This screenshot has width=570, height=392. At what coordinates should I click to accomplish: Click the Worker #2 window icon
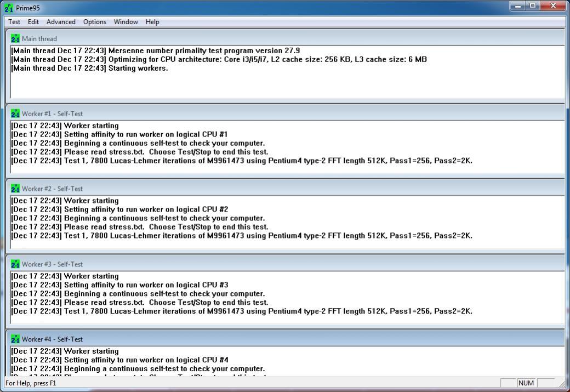pyautogui.click(x=15, y=189)
